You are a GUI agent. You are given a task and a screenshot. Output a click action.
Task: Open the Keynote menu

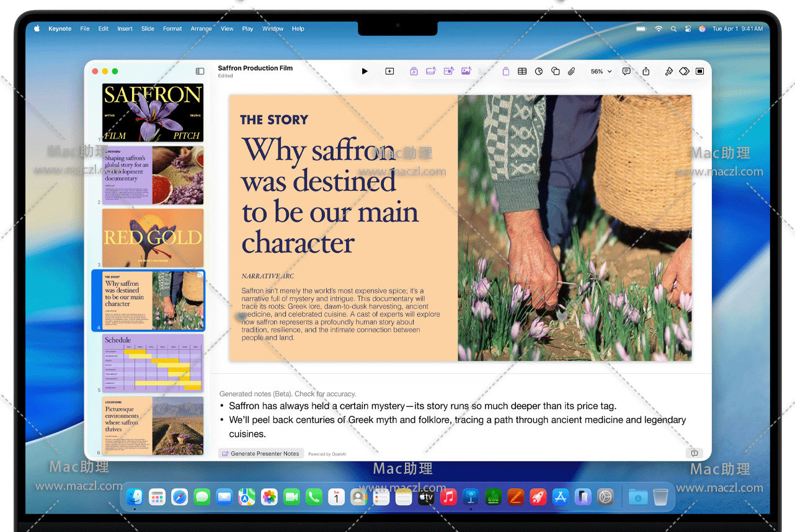pyautogui.click(x=60, y=29)
